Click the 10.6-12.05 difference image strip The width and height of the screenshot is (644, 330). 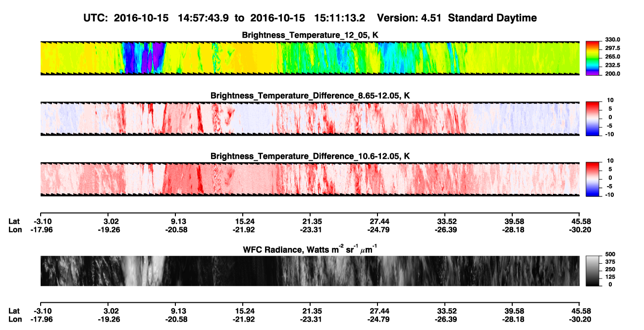pos(310,179)
